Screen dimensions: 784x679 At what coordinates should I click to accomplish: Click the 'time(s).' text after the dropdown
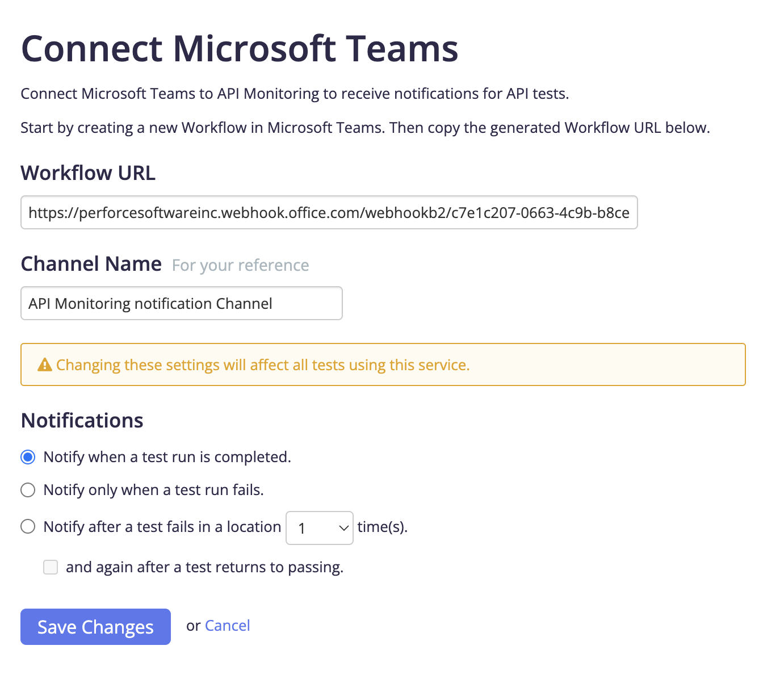383,527
